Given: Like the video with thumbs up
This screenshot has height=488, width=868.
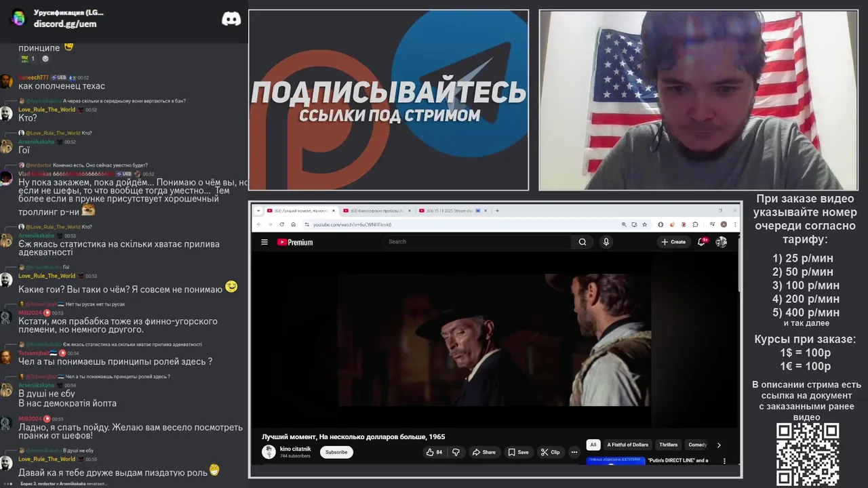Looking at the screenshot, I should point(434,452).
